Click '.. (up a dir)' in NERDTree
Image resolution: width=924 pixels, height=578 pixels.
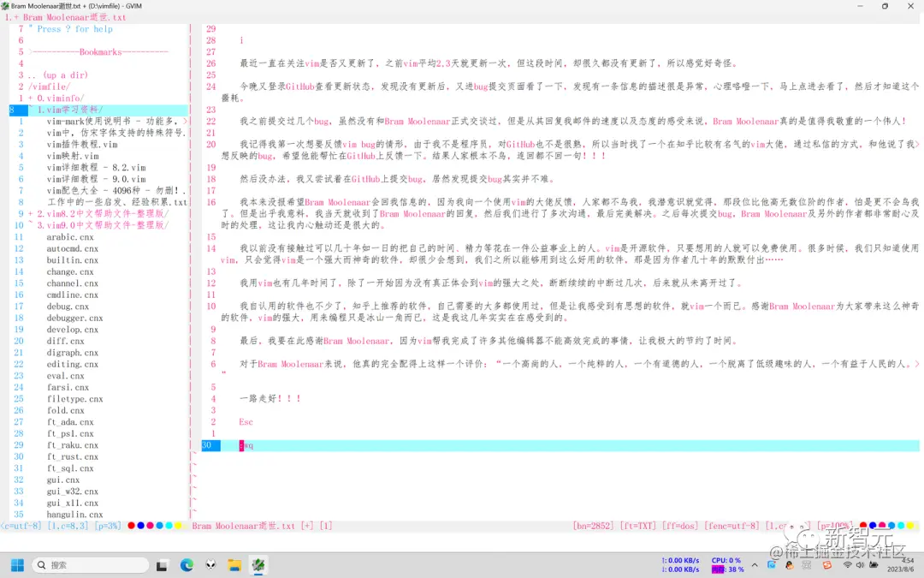point(58,74)
